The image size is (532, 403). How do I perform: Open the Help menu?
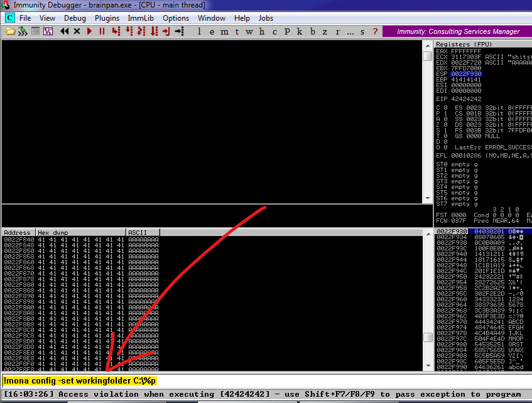tap(242, 18)
